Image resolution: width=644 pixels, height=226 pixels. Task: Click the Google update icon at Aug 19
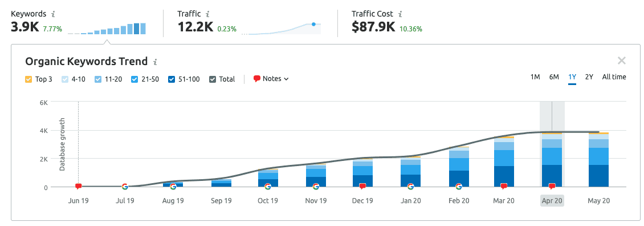(x=173, y=187)
